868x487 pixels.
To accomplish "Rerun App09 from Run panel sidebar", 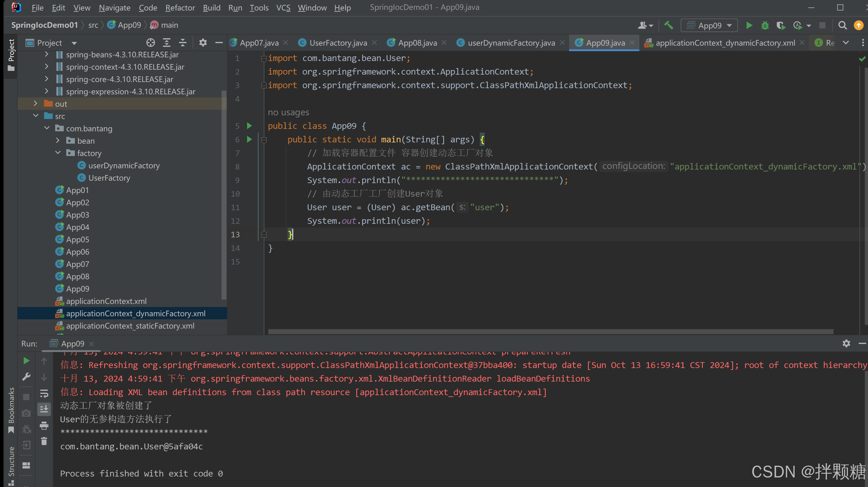I will coord(26,361).
